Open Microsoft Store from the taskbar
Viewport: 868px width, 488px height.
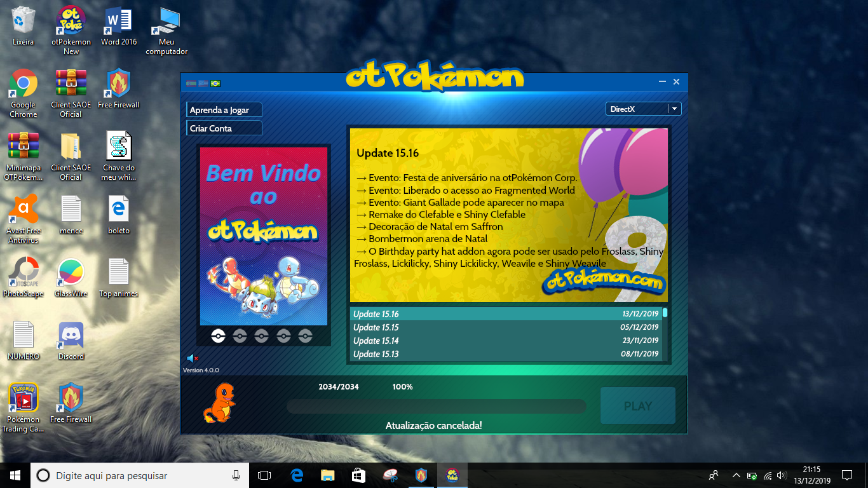click(x=358, y=475)
